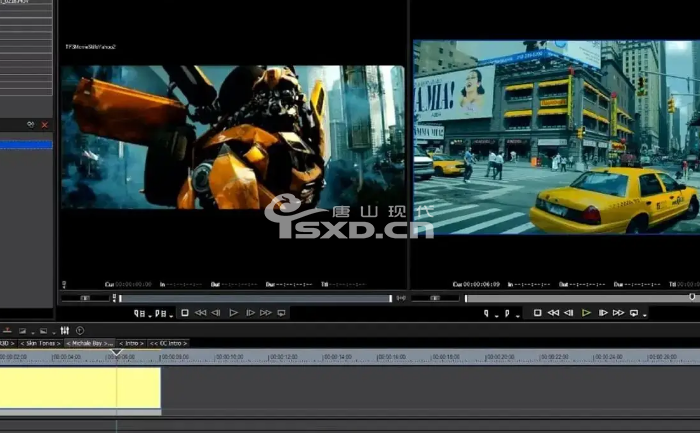Viewport: 700px width, 433px height.
Task: Open dropdown next to first image icon
Action: [33, 333]
